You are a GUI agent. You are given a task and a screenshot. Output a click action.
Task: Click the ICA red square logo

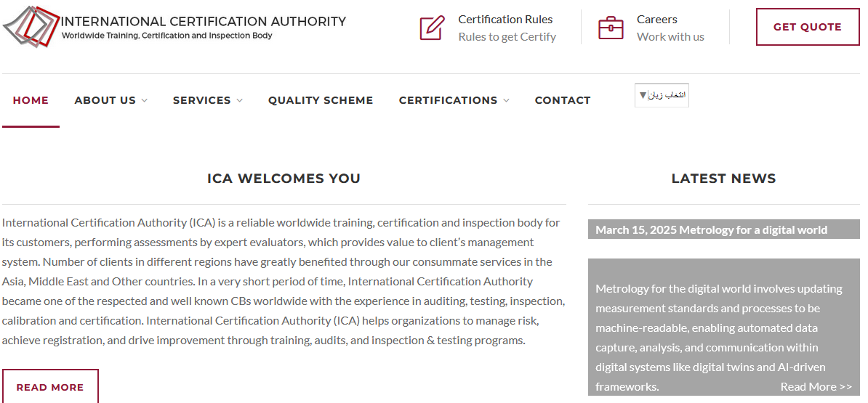[31, 27]
